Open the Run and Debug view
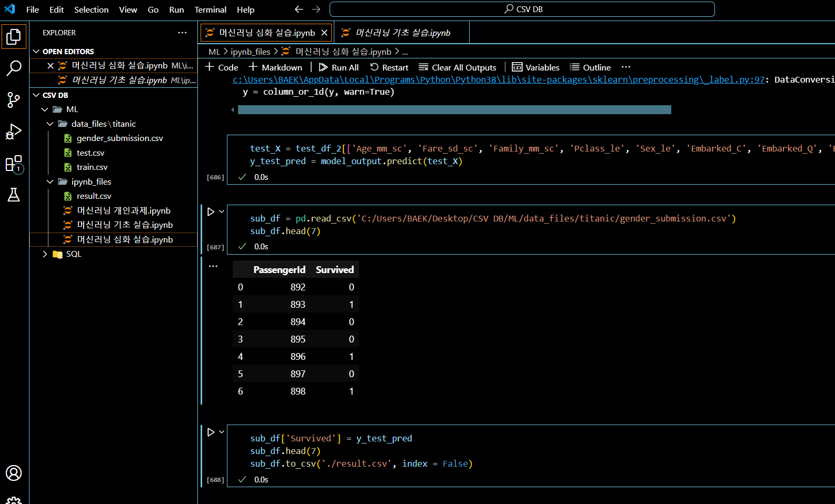Screen dimensions: 835x504 14,132
